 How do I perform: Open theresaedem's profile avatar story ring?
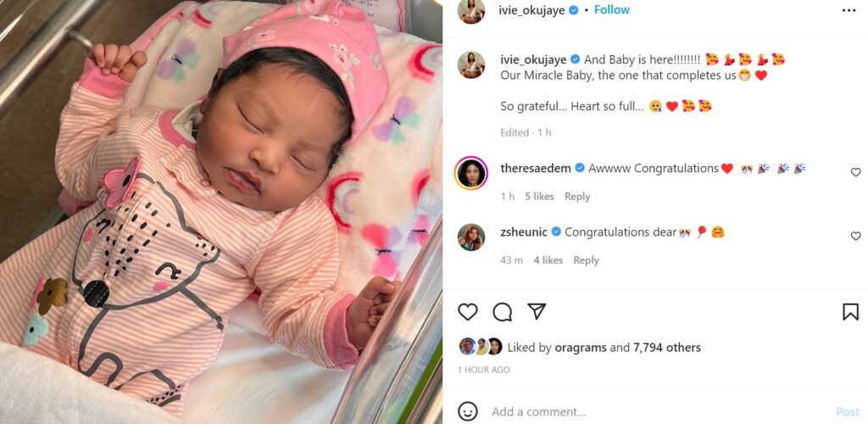pyautogui.click(x=471, y=173)
